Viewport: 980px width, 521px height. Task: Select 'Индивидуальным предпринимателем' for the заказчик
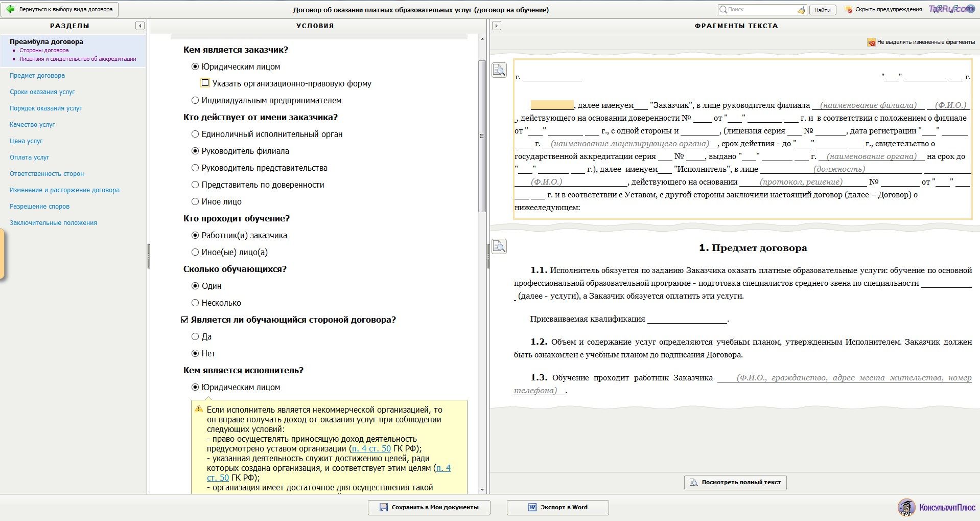(194, 100)
